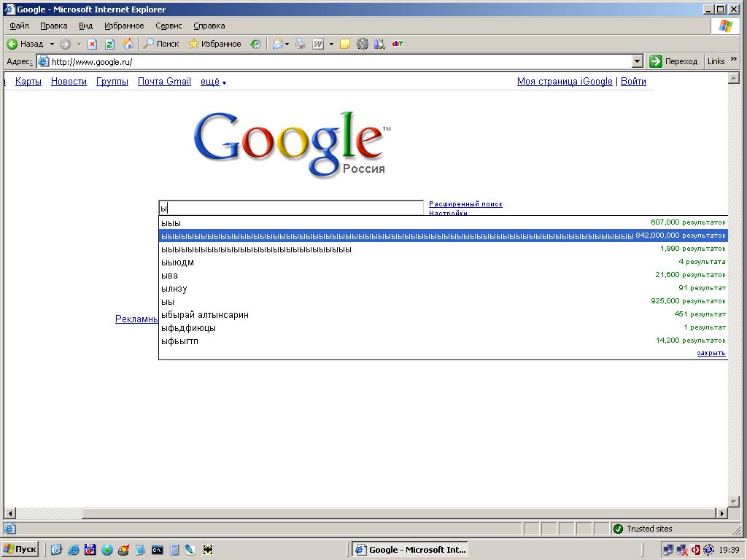Click the horizontal scrollbar right arrow
The width and height of the screenshot is (747, 560).
pyautogui.click(x=722, y=513)
